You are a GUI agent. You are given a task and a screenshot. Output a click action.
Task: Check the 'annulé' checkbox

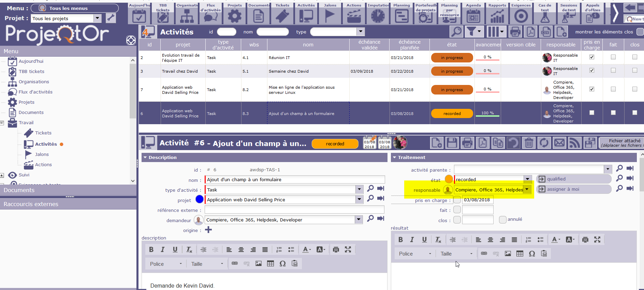pyautogui.click(x=502, y=219)
